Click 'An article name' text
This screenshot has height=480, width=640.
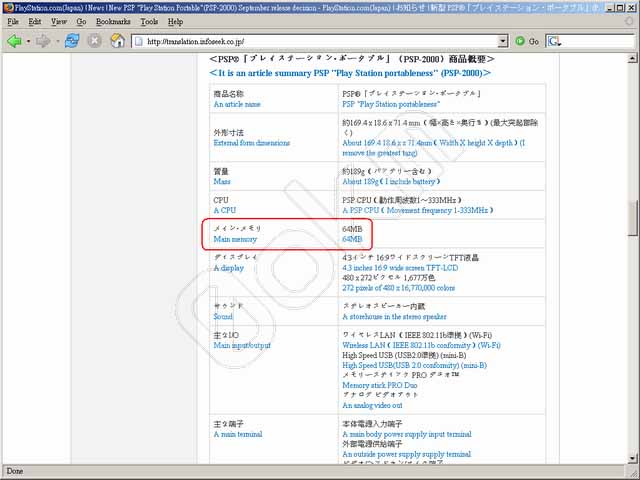pos(237,104)
